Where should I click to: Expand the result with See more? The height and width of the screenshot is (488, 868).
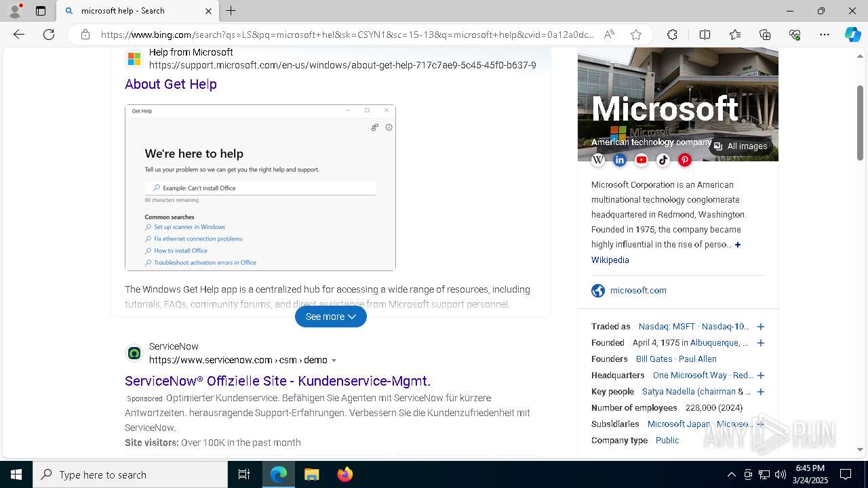pos(331,317)
